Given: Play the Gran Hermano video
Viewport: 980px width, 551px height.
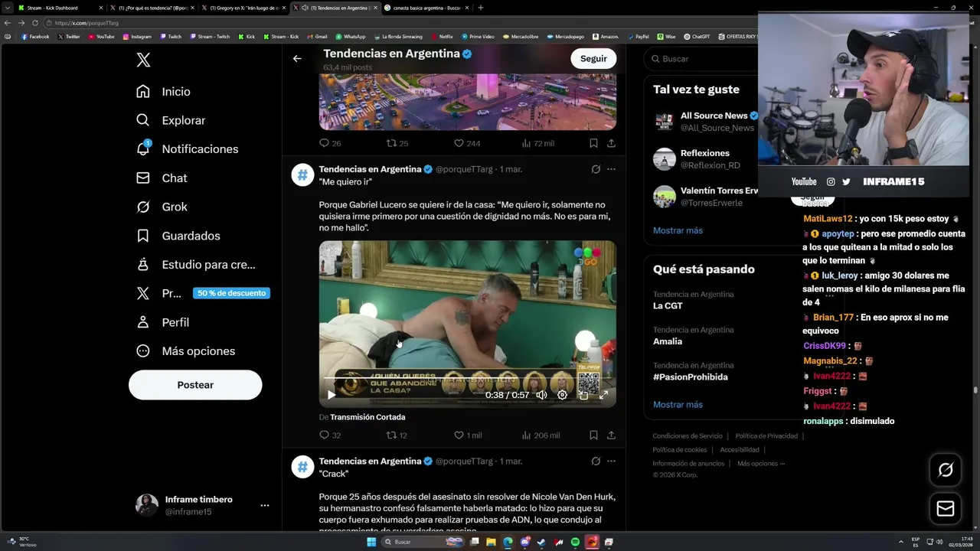Looking at the screenshot, I should 331,395.
